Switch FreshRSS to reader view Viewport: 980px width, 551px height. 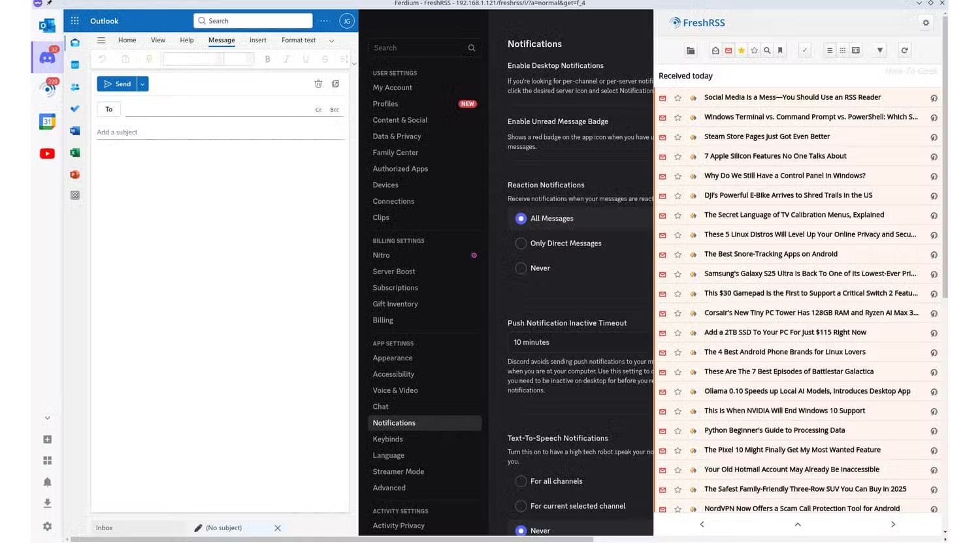[856, 50]
